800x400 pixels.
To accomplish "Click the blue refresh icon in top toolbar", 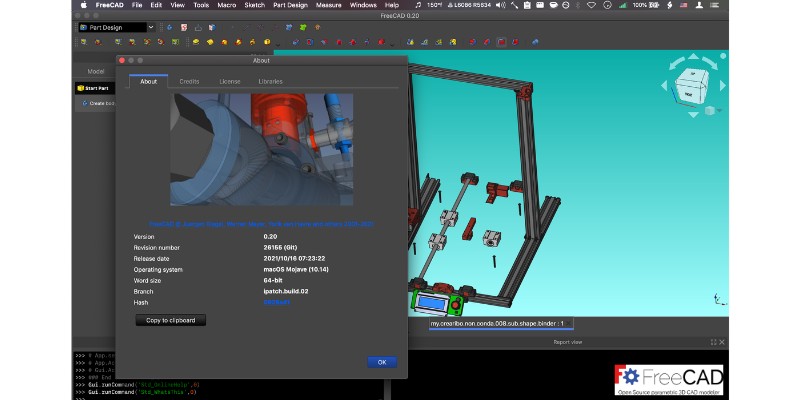I will tap(170, 28).
